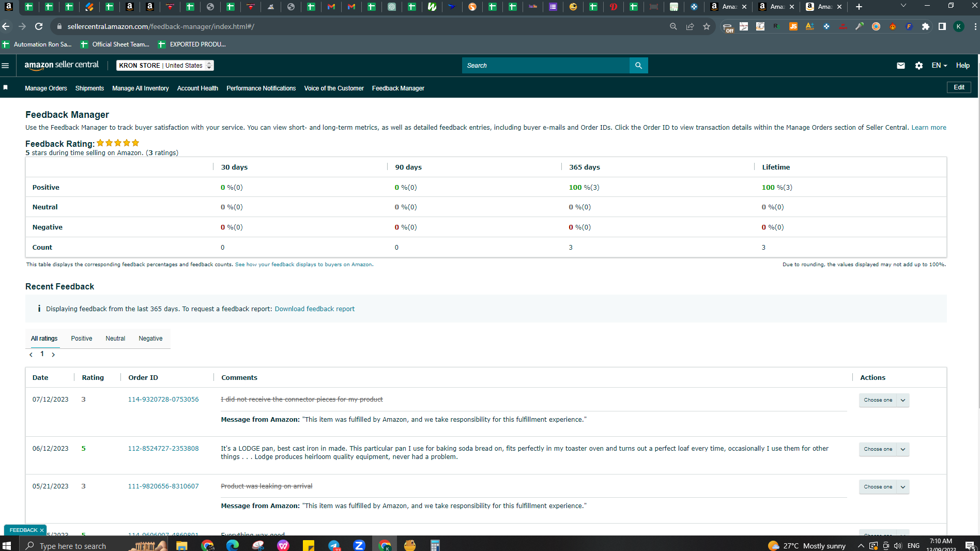Click the address bar URL
The height and width of the screenshot is (551, 980).
pos(161,26)
